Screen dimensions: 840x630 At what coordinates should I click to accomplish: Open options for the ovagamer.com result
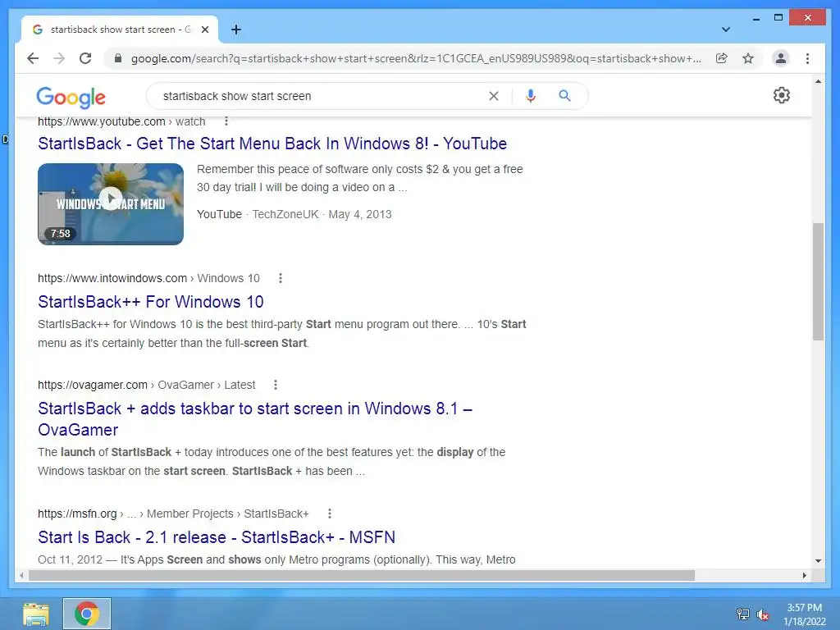point(276,385)
